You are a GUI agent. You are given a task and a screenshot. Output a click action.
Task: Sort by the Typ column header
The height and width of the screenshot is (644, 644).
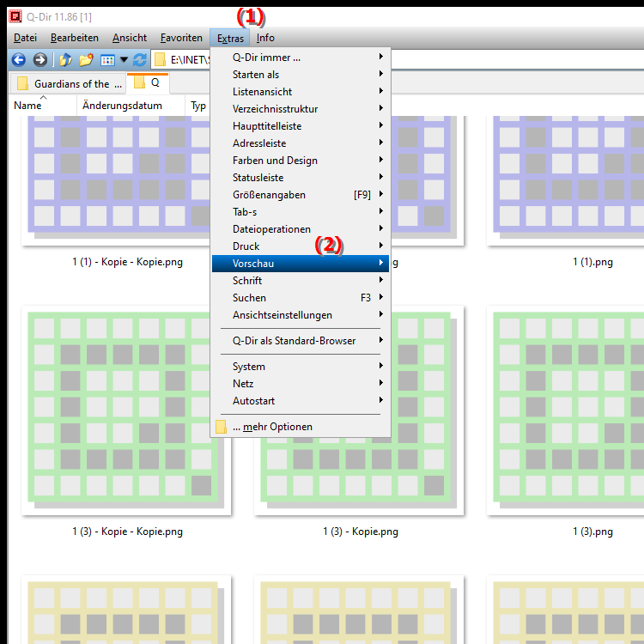[x=198, y=106]
